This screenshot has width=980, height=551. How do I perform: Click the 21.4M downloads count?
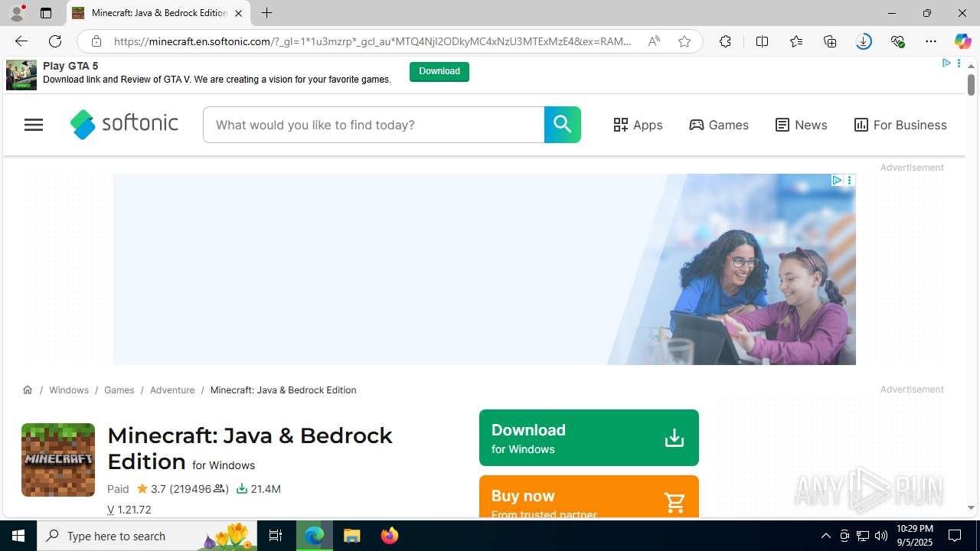click(x=259, y=489)
